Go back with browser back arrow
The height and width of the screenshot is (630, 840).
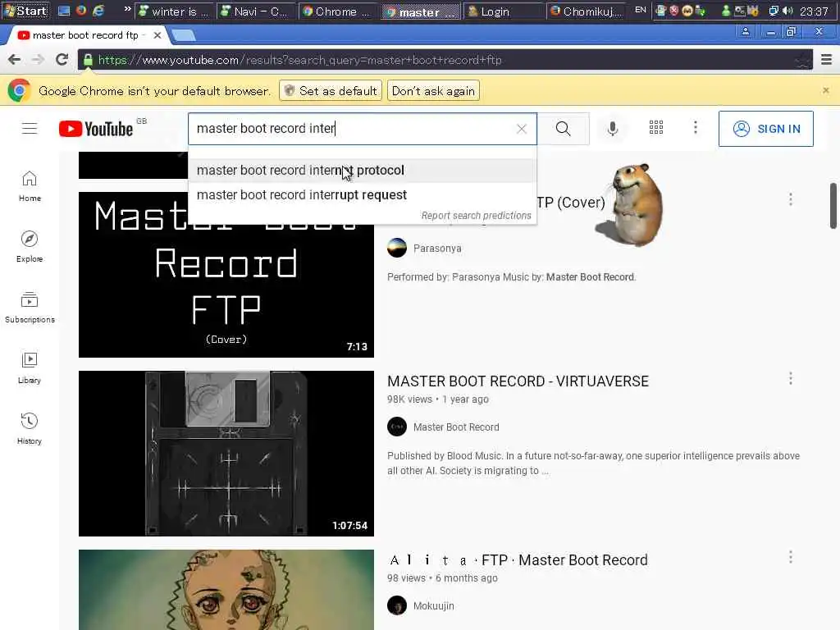click(15, 59)
